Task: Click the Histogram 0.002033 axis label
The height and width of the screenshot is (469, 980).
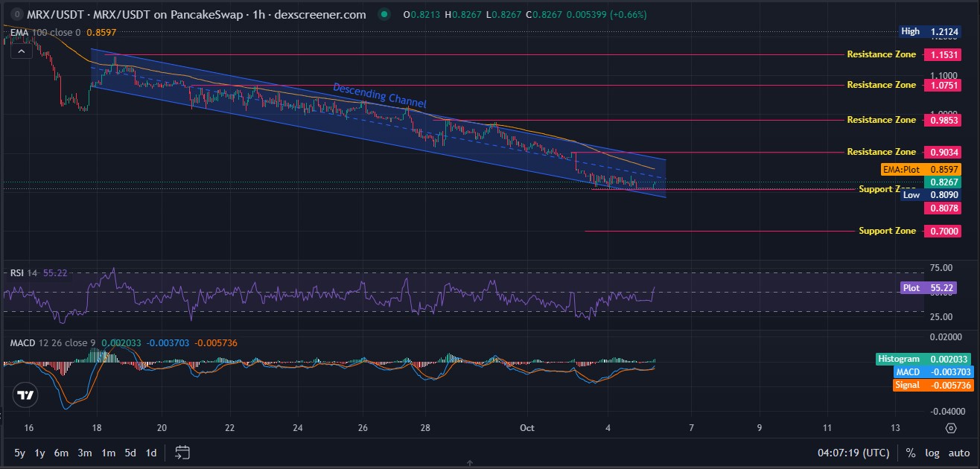Action: [x=924, y=360]
